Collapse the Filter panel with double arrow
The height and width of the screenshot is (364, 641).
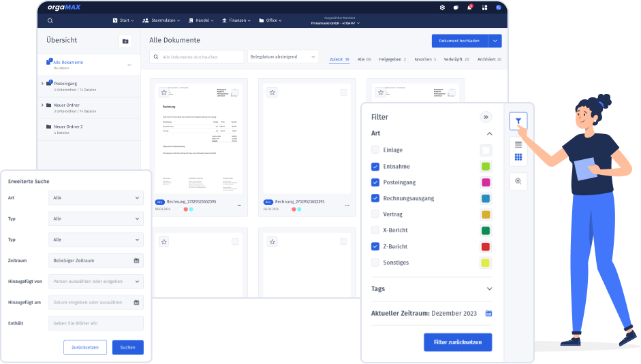(486, 117)
